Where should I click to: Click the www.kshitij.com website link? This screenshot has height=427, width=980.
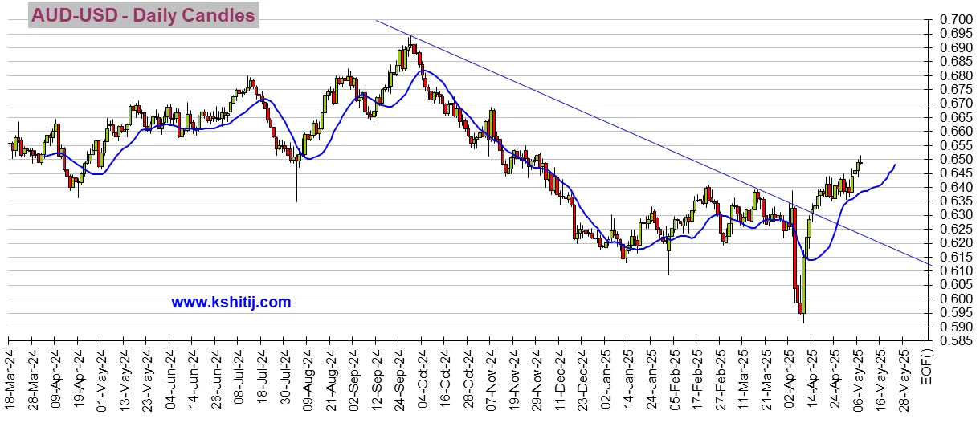tap(231, 303)
